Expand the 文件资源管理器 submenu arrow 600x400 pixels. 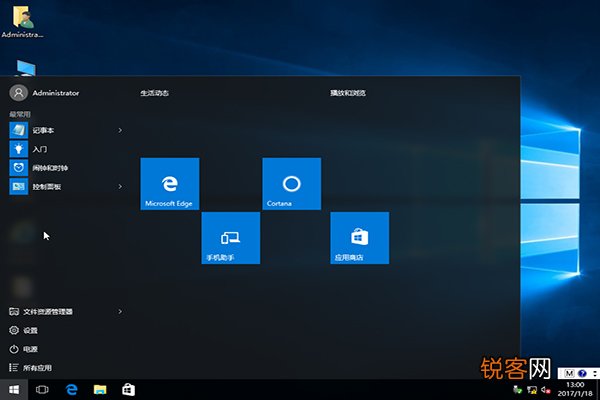tap(120, 311)
